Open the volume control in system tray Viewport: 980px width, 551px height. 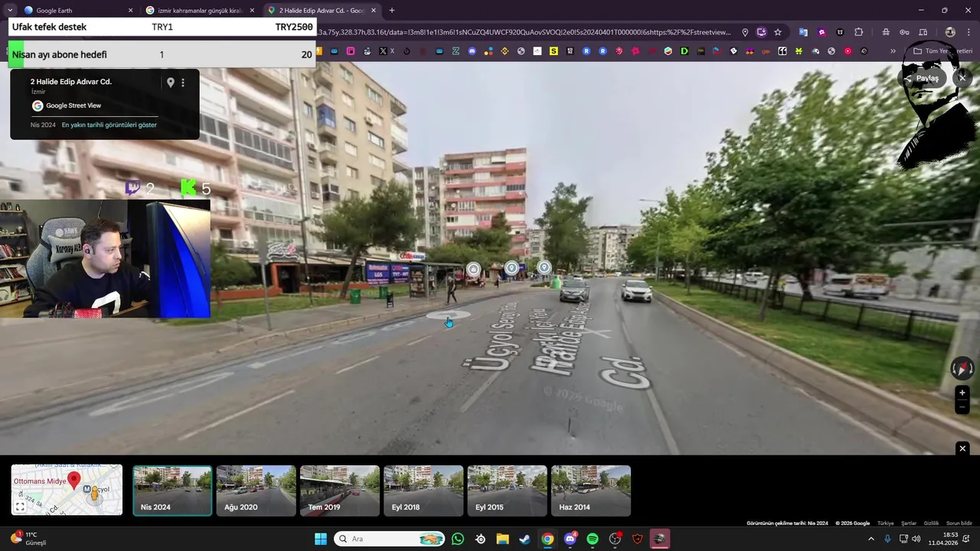916,539
